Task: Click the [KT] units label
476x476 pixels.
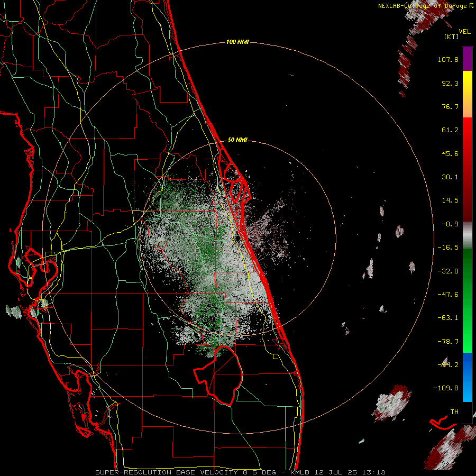Action: tap(451, 36)
